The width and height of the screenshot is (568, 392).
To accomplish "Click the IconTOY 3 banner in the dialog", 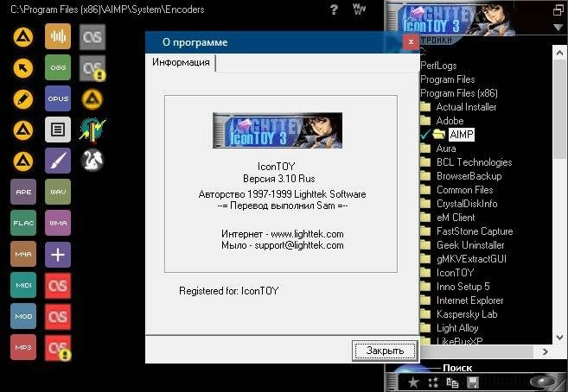I will click(x=278, y=130).
